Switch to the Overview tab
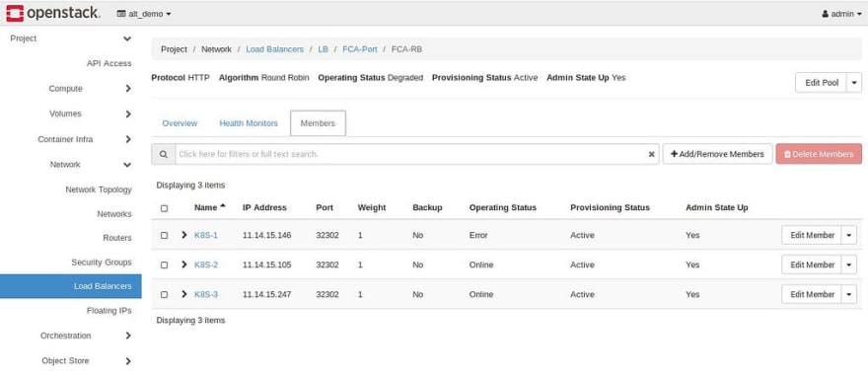The width and height of the screenshot is (868, 377). coord(180,123)
